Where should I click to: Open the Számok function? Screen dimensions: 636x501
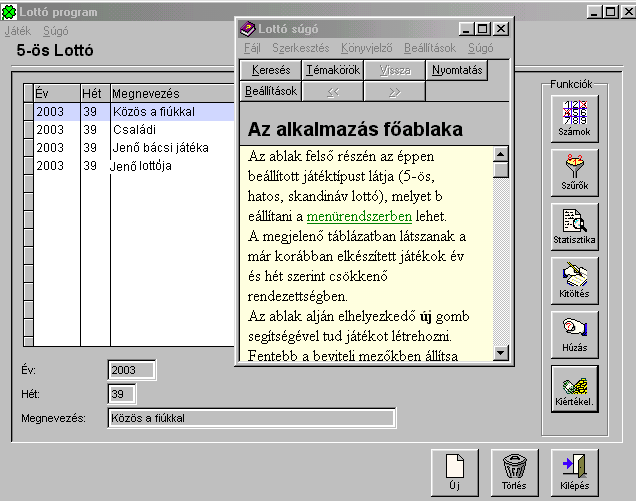point(574,118)
